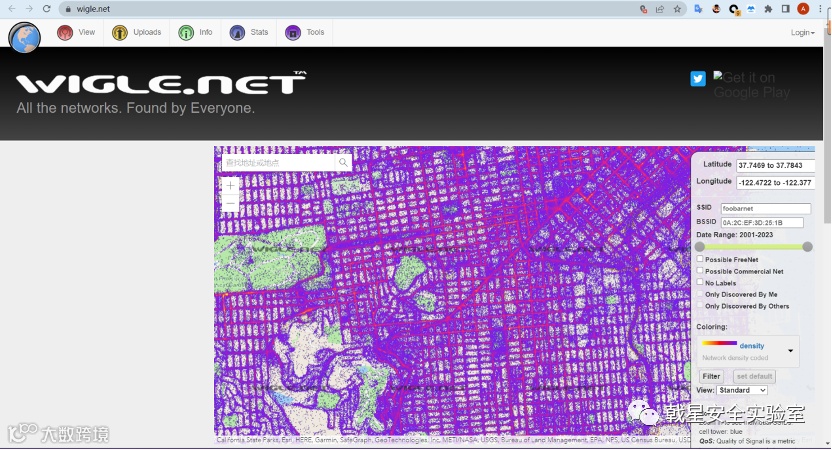Go forward with the browser forward arrow

coord(29,9)
